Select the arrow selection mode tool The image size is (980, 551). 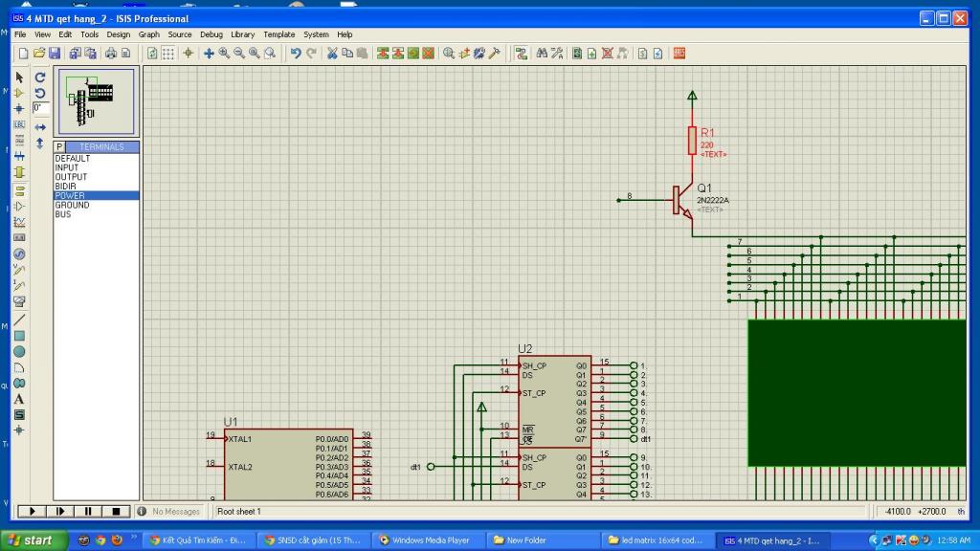[x=19, y=77]
